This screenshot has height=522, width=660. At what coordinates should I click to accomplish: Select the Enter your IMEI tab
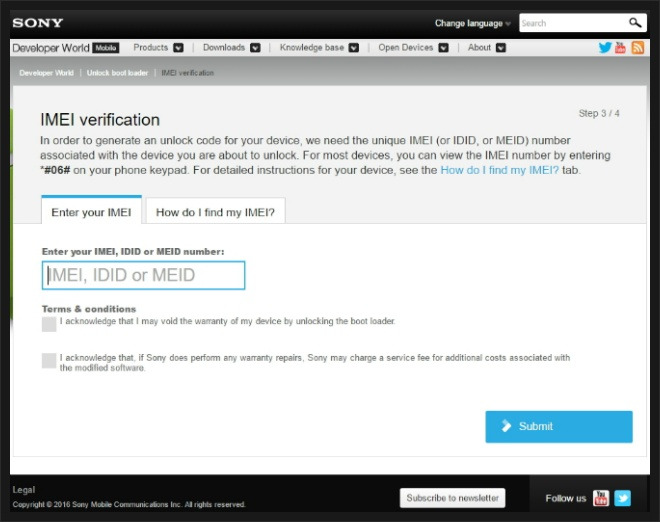tap(91, 210)
